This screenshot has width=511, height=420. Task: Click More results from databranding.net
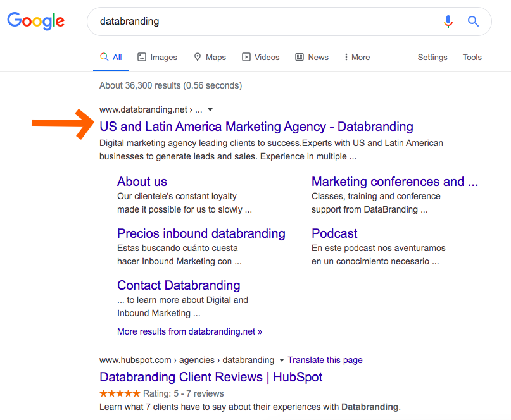click(189, 331)
